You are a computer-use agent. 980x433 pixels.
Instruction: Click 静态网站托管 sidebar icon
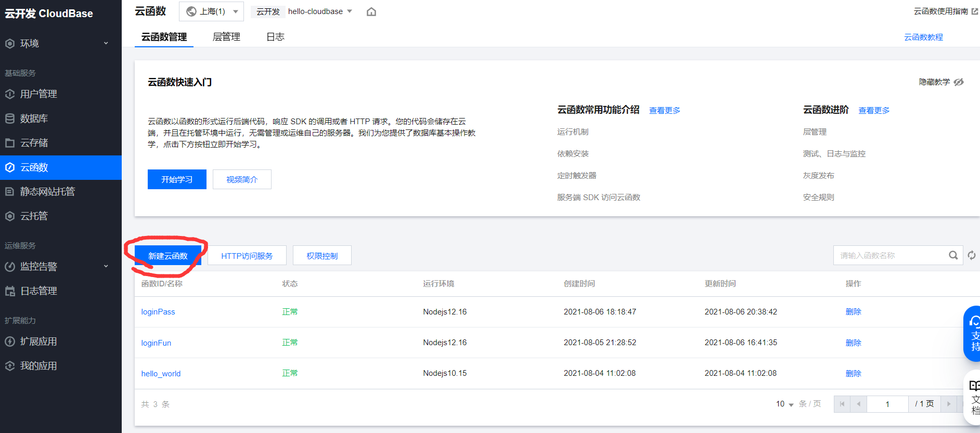pyautogui.click(x=10, y=192)
